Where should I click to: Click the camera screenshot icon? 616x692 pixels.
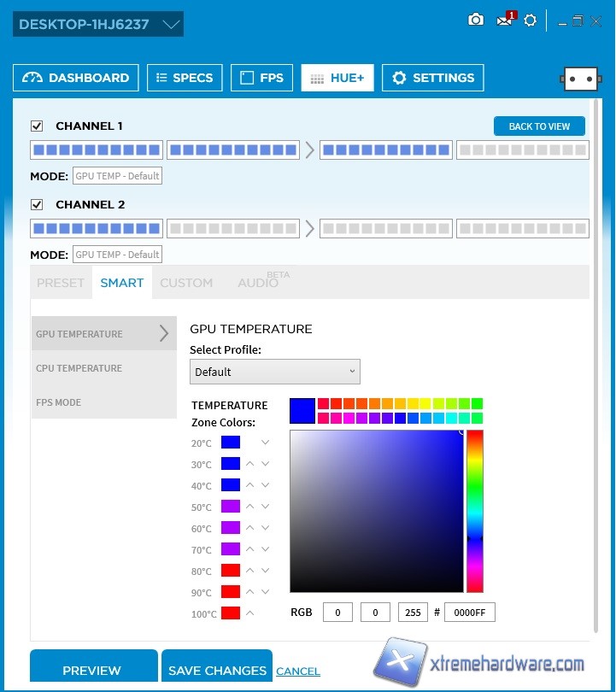point(476,20)
